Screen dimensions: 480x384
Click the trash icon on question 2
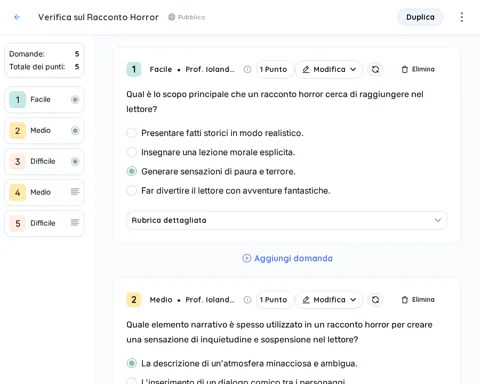click(405, 300)
